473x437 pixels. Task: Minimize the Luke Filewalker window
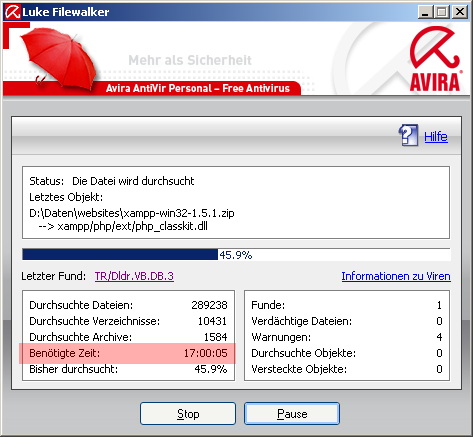click(425, 12)
